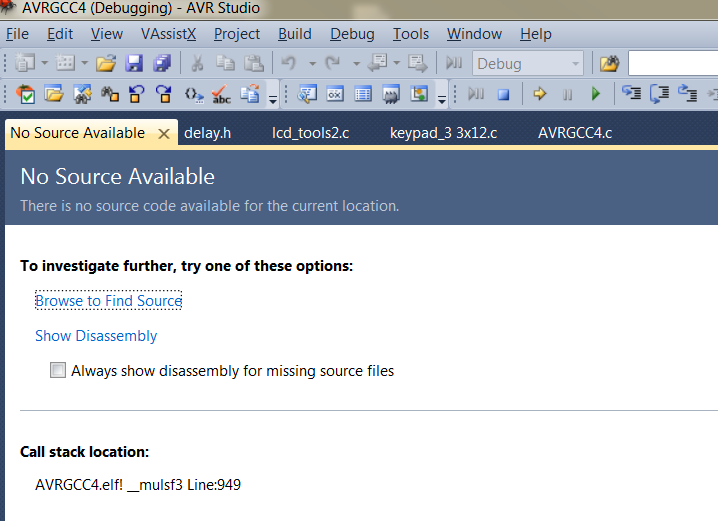
Task: Open the Help menu
Action: pos(536,34)
